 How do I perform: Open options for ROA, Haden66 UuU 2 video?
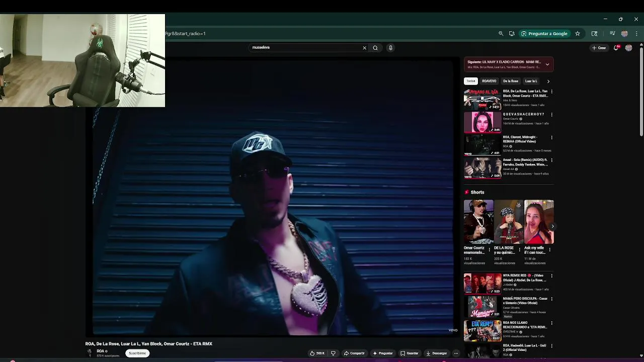(x=551, y=346)
